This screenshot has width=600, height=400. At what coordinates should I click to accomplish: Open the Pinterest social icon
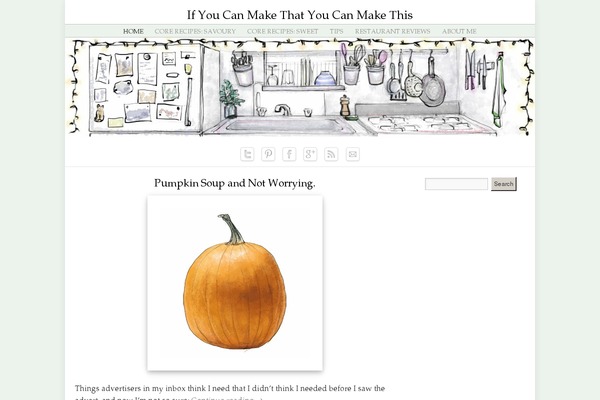268,154
